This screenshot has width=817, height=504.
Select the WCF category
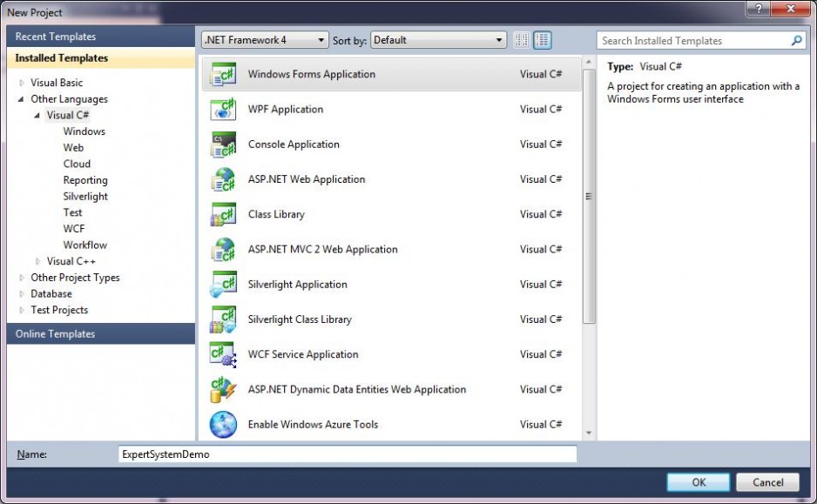(73, 229)
